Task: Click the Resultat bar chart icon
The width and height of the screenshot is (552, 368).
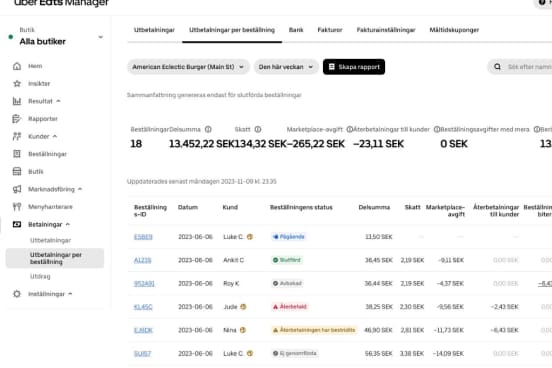Action: point(17,101)
